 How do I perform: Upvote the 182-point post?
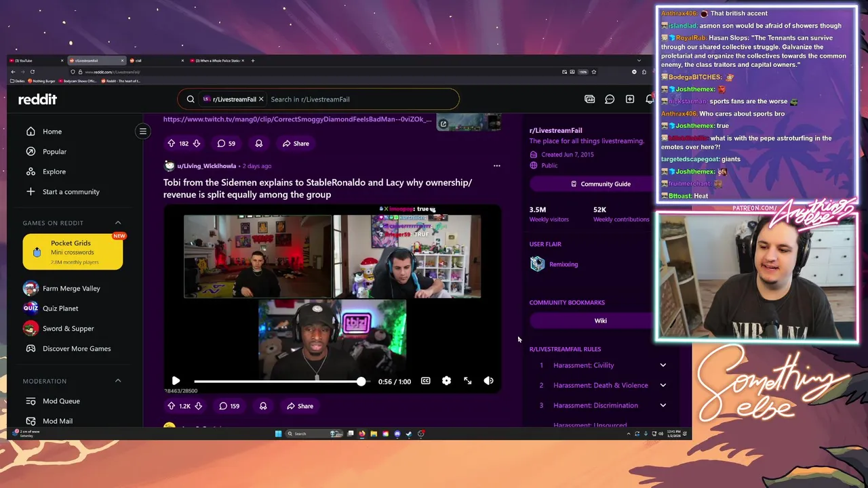pyautogui.click(x=171, y=144)
